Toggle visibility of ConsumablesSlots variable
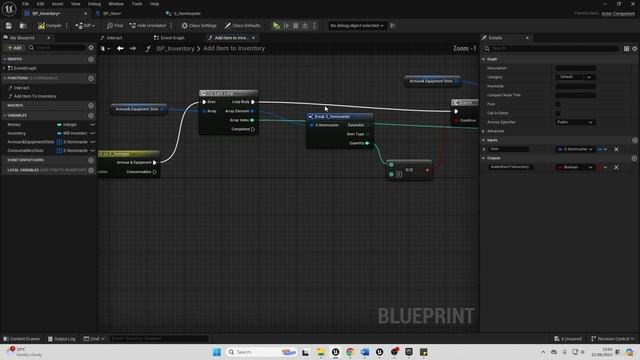640x360 pixels. click(92, 151)
